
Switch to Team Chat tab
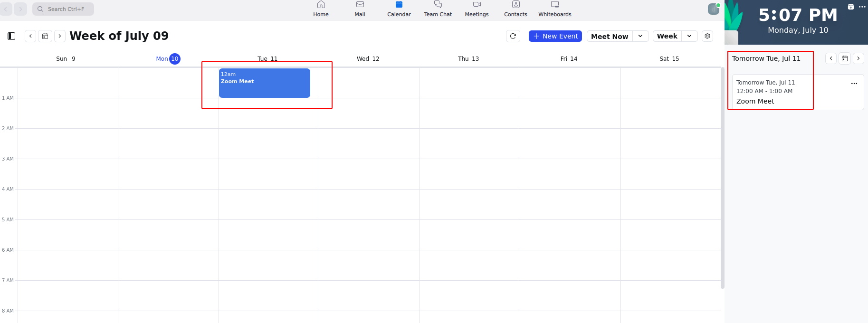coord(438,9)
